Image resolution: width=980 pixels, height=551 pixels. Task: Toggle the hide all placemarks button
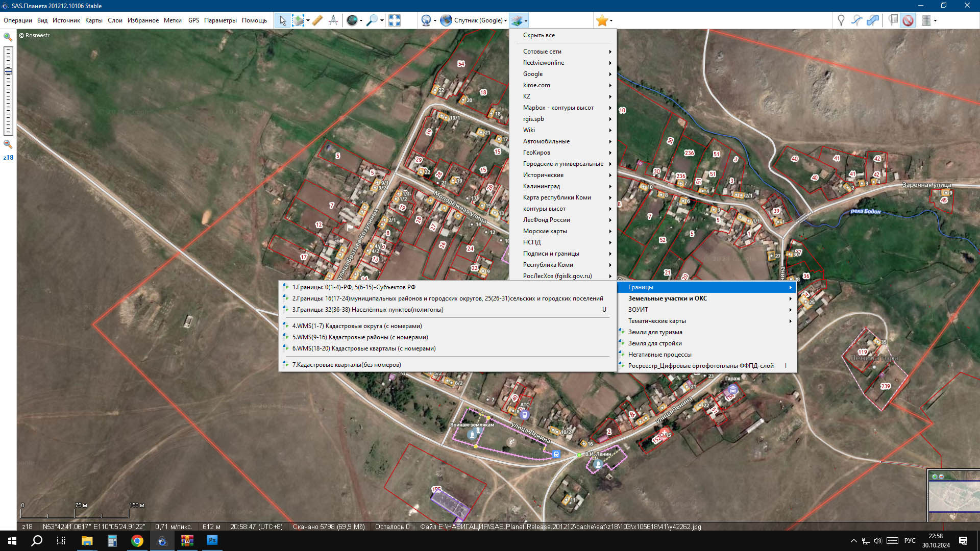coord(908,20)
